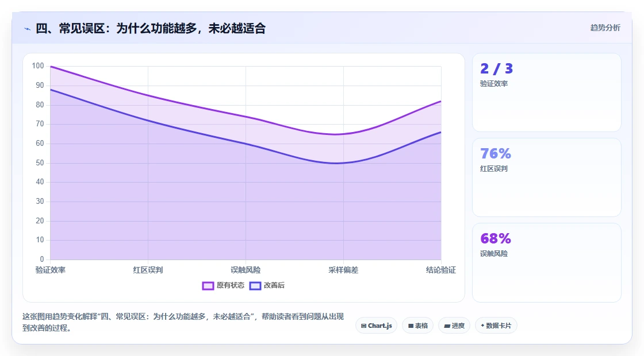Click the 四、常见误区 heading title
Image resolution: width=644 pixels, height=356 pixels.
[150, 28]
